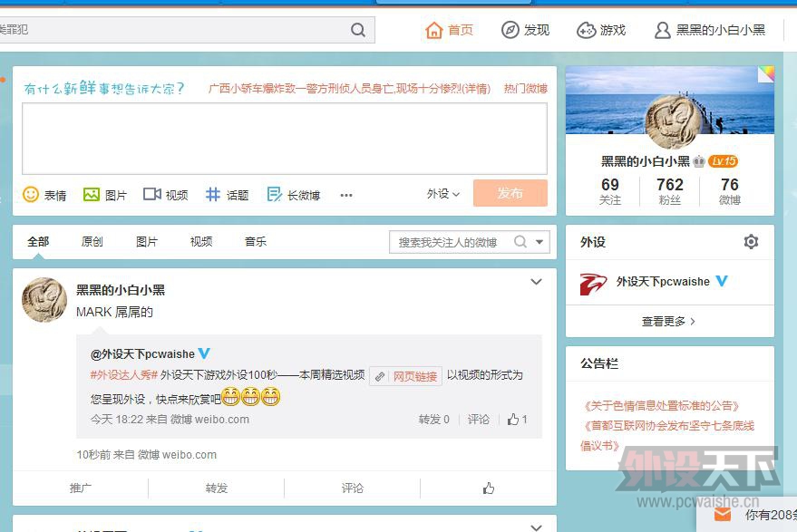The height and width of the screenshot is (532, 797).
Task: Click 评论 in the post footer
Action: click(352, 488)
